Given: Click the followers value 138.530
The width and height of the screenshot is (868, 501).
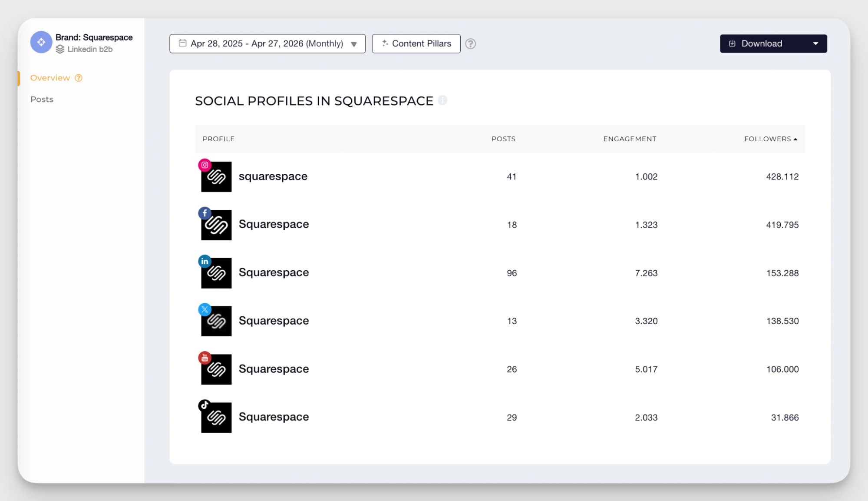Looking at the screenshot, I should 782,321.
